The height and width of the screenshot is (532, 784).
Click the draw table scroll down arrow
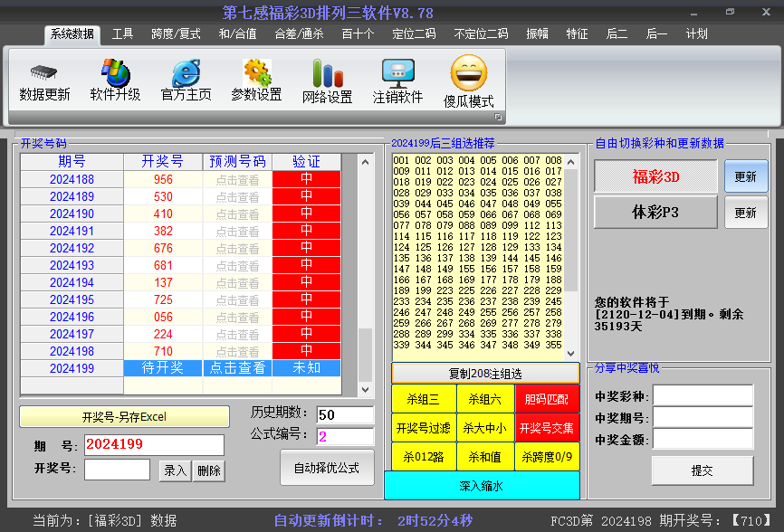point(366,390)
